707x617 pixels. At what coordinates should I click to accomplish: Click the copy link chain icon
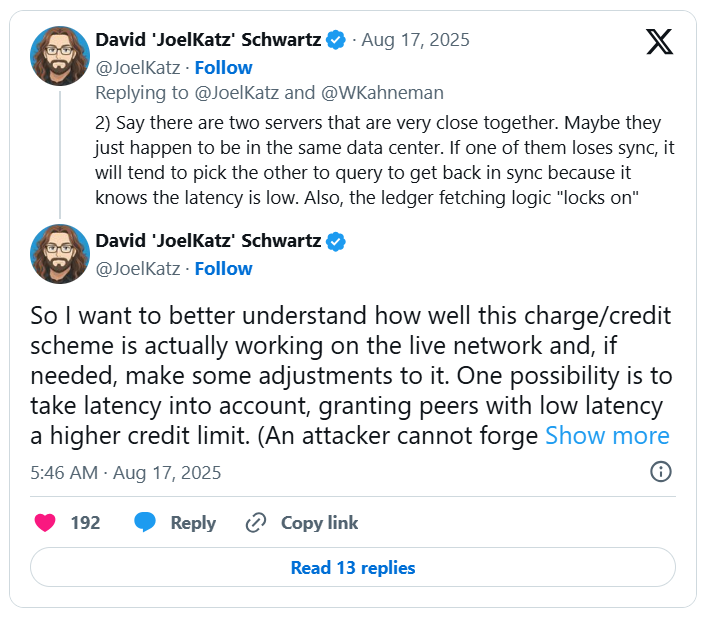[x=256, y=522]
